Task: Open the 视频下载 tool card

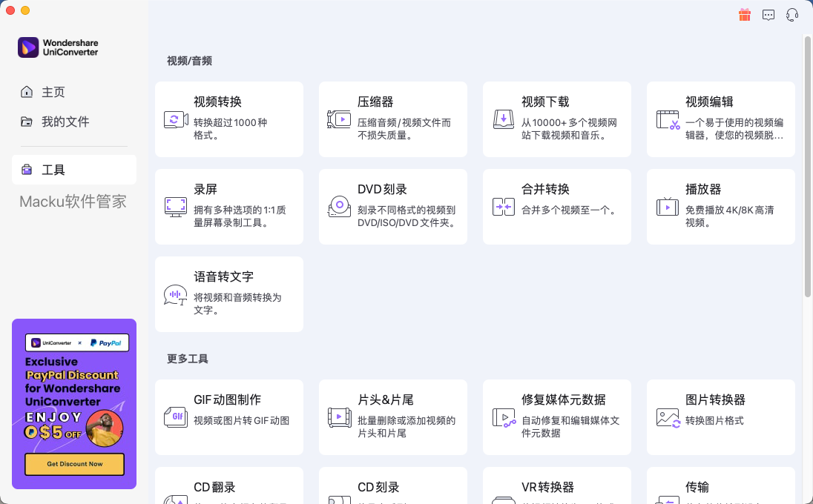Action: click(557, 119)
